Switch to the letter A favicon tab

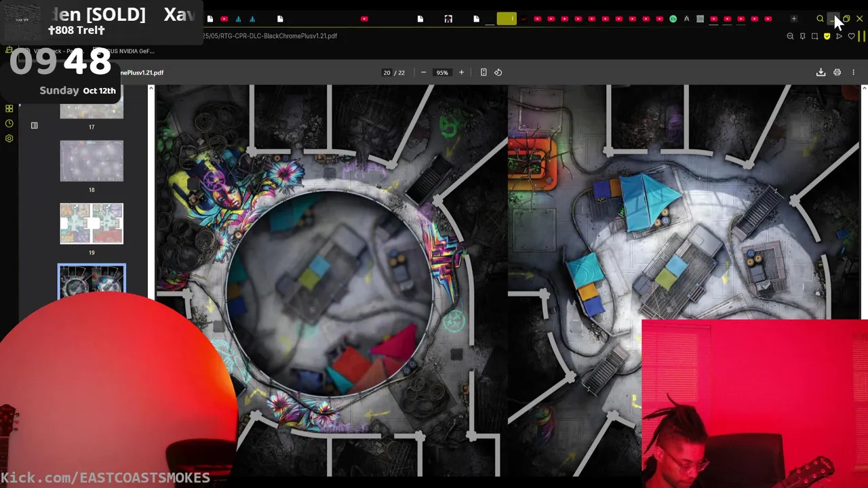coord(686,19)
